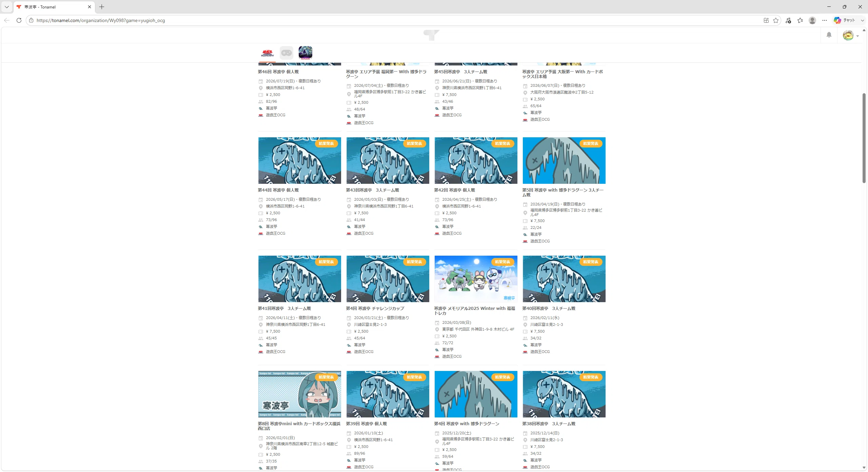Image resolution: width=868 pixels, height=472 pixels.
Task: Click the 第42回 寒波亭 個人戦 thumbnail
Action: coord(476,160)
